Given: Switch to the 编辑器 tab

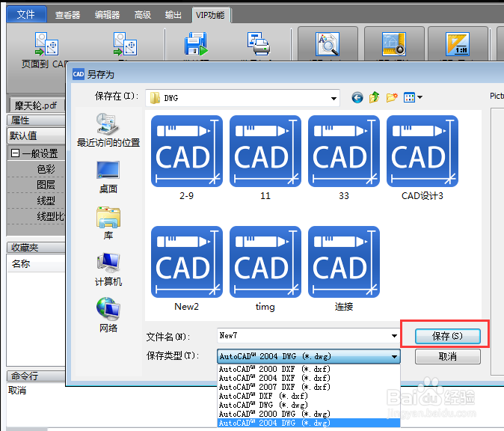Looking at the screenshot, I should pos(108,15).
